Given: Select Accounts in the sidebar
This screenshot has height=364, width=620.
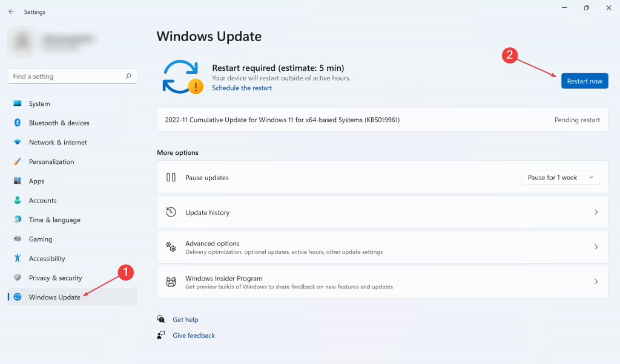Looking at the screenshot, I should [73, 200].
